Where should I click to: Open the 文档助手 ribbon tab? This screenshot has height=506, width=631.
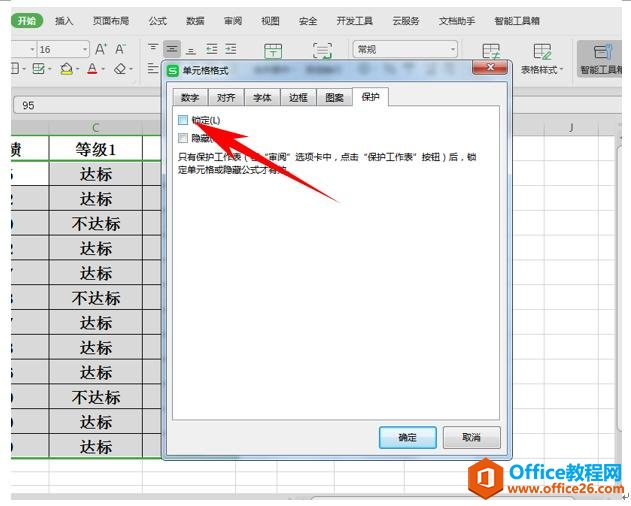coord(457,21)
